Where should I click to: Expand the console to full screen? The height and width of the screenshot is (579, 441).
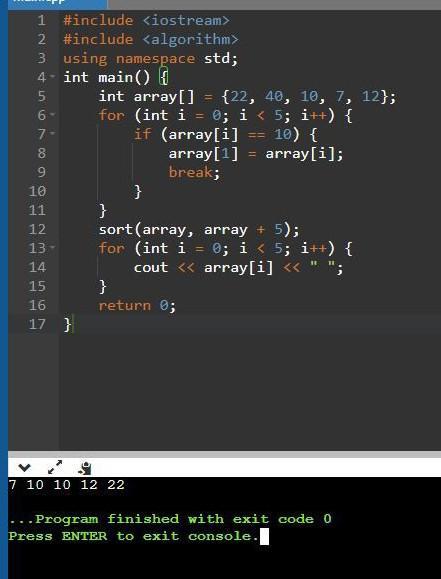pos(55,467)
